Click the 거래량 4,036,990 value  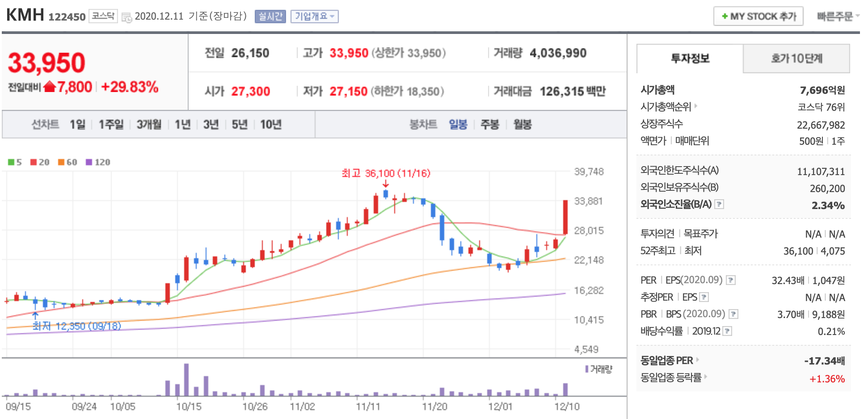558,53
